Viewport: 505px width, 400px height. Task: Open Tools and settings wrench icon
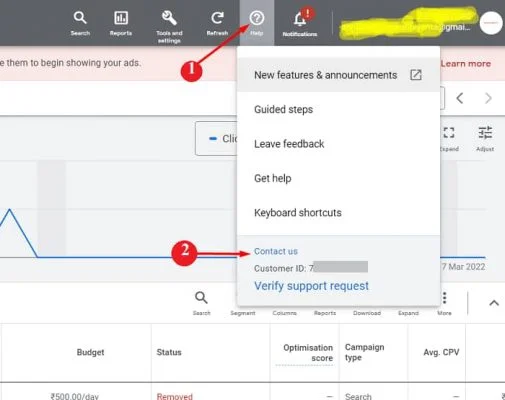(169, 18)
